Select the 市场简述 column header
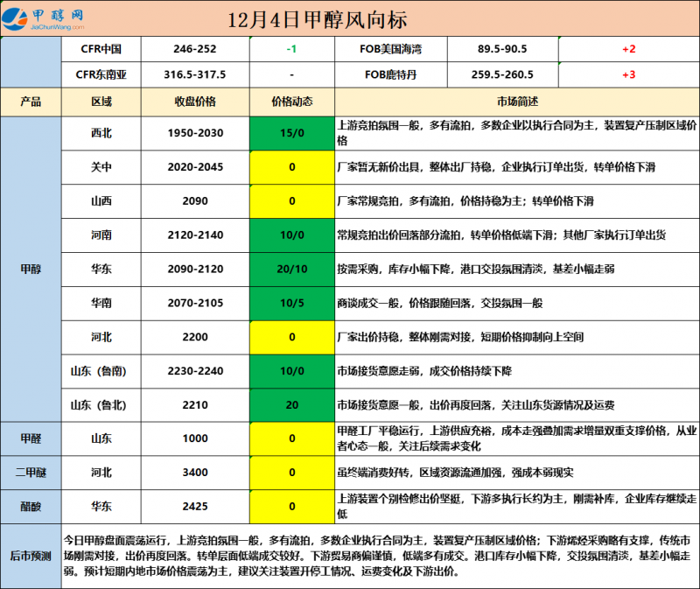 pyautogui.click(x=516, y=102)
